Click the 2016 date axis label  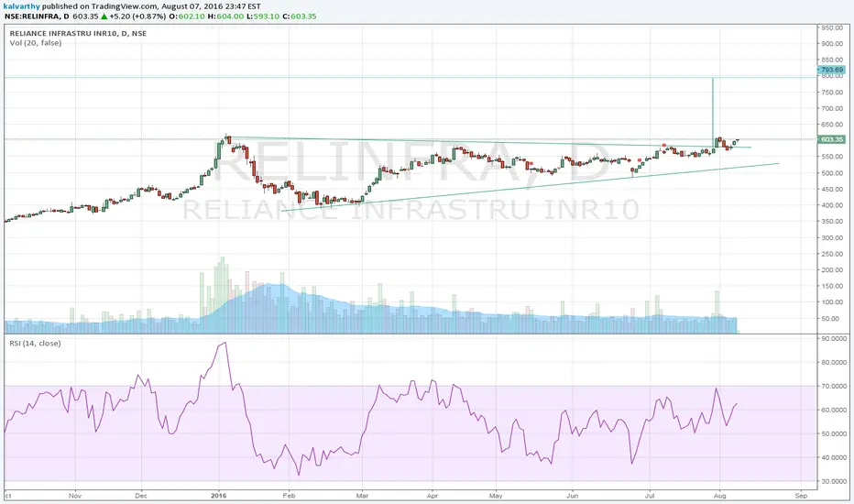(x=218, y=496)
